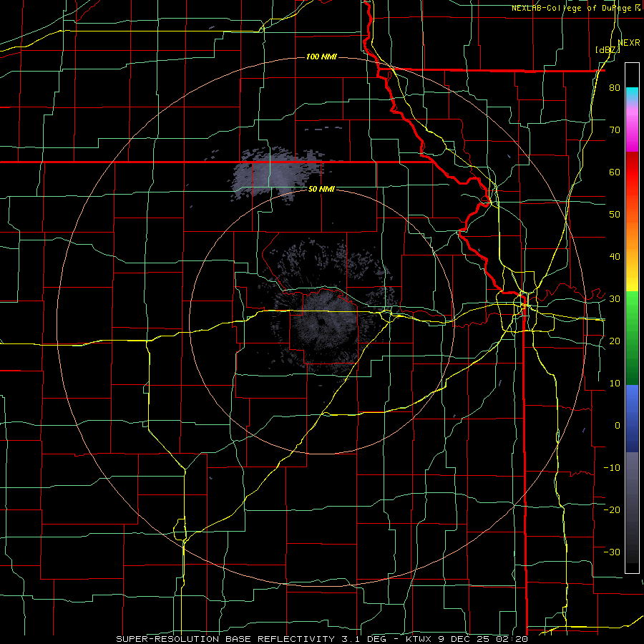Click the 70 value on the color scale

pyautogui.click(x=615, y=130)
